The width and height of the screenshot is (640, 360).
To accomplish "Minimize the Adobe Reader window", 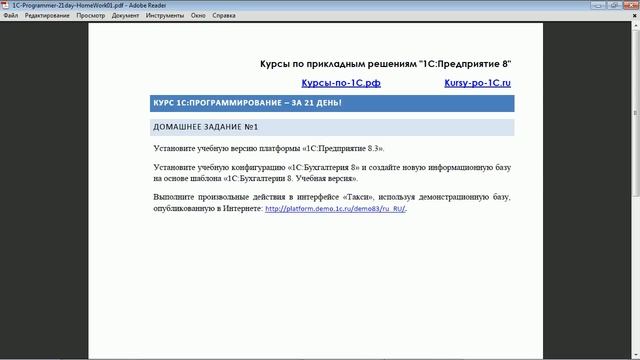I will coord(598,5).
